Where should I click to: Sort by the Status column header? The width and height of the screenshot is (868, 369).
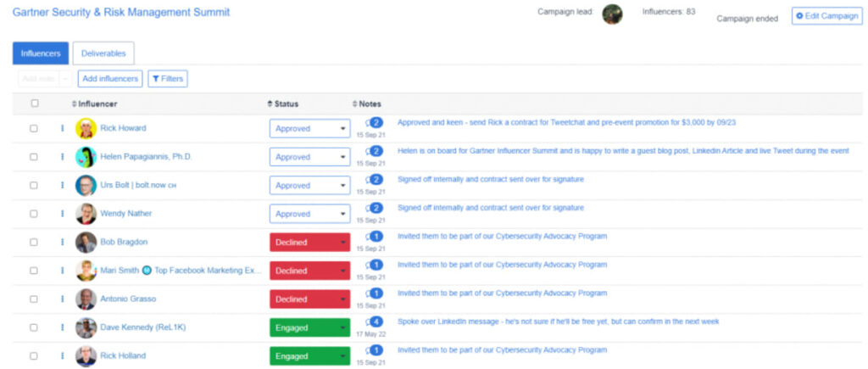click(x=283, y=103)
